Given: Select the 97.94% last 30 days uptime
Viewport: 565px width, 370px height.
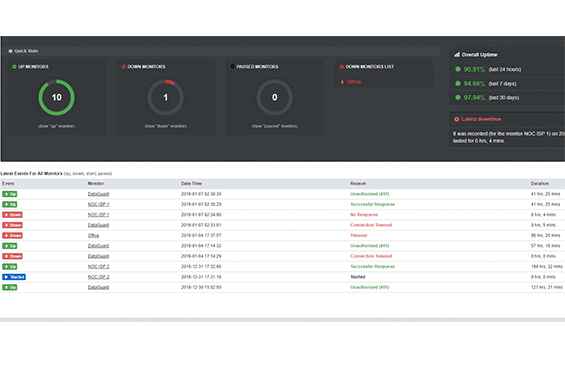Looking at the screenshot, I should 491,98.
